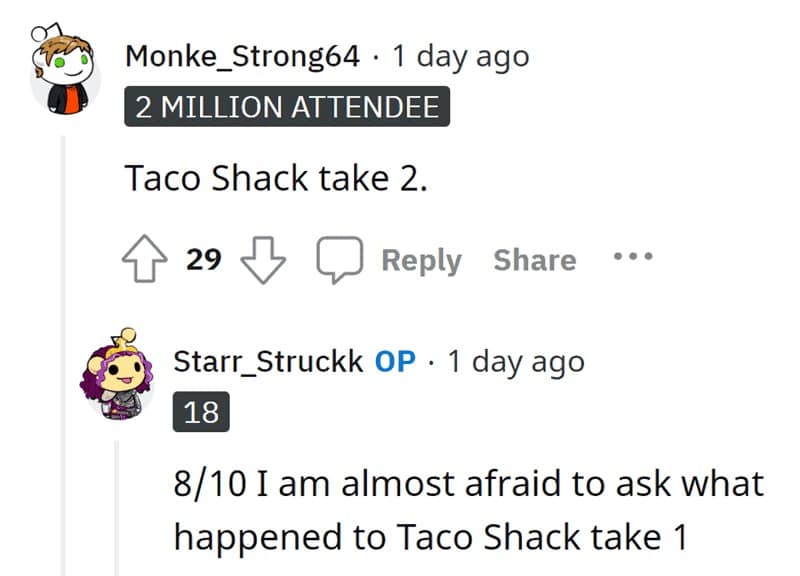800x576 pixels.
Task: Downvote the Taco Shack take 2 comment
Action: click(265, 261)
